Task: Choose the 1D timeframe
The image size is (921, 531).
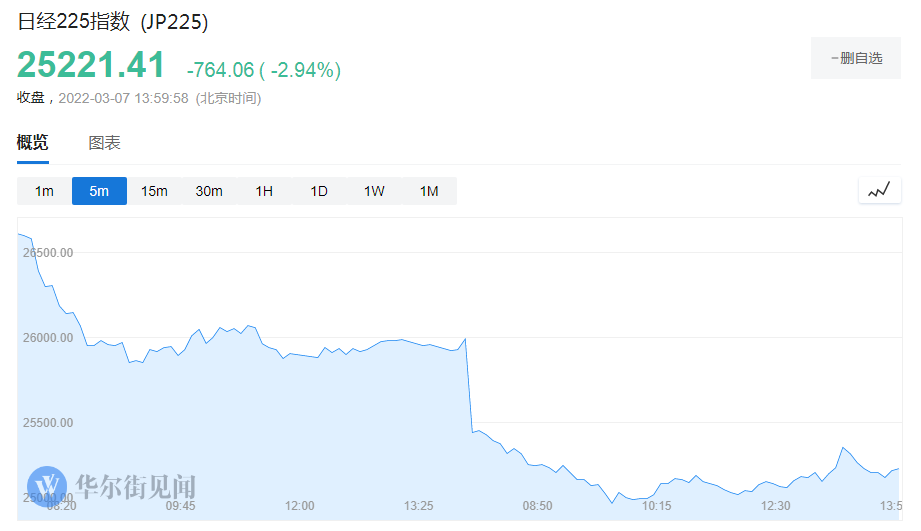Action: tap(319, 191)
